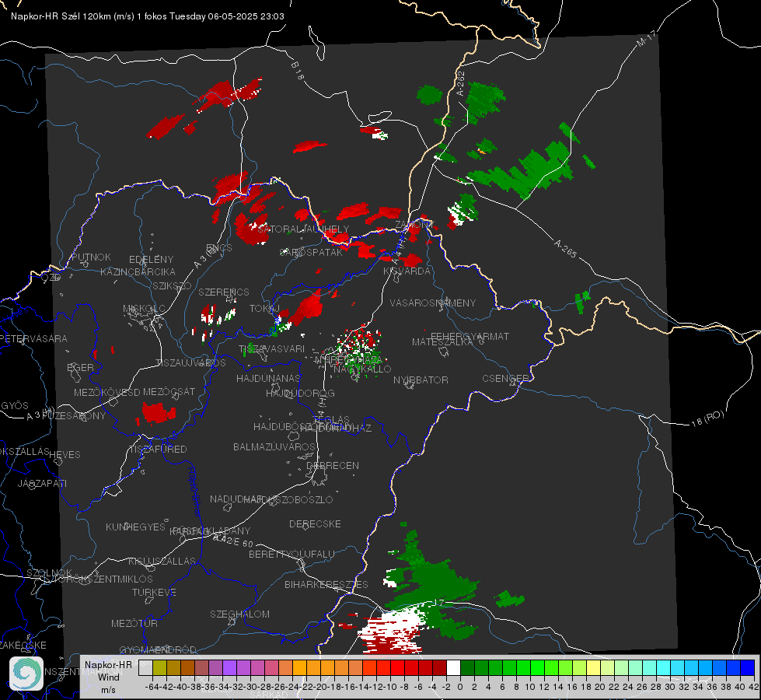Click the SZEGHALOM label
Viewport: 761px width, 700px height.
pyautogui.click(x=239, y=614)
